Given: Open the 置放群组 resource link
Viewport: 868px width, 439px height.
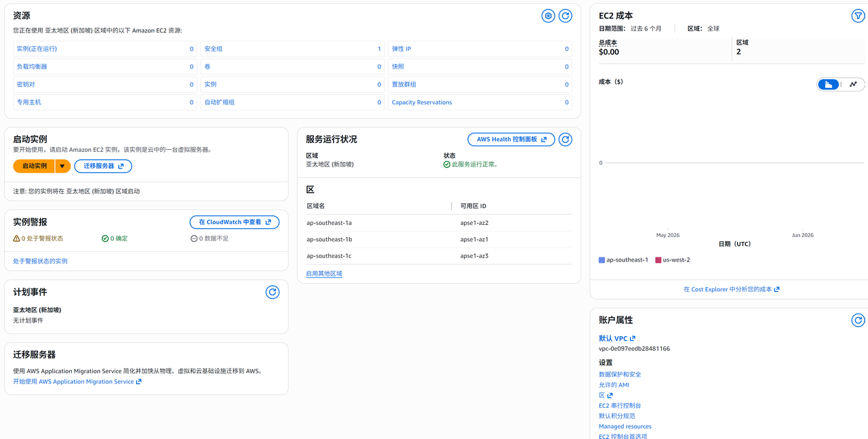Looking at the screenshot, I should [x=404, y=85].
